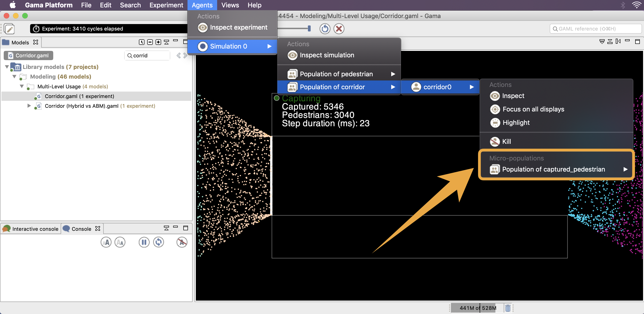Focus the GAML reference search field
The image size is (644, 314).
pyautogui.click(x=595, y=29)
